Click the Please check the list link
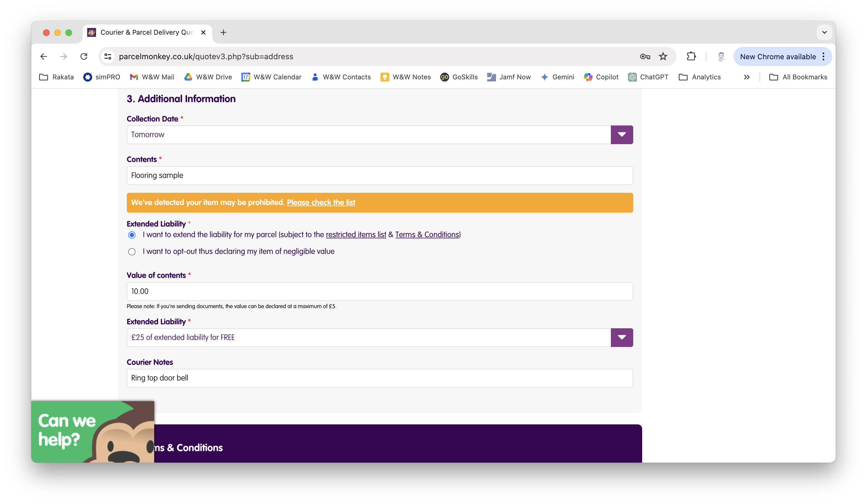Screen dimensions: 867x504 (321, 203)
